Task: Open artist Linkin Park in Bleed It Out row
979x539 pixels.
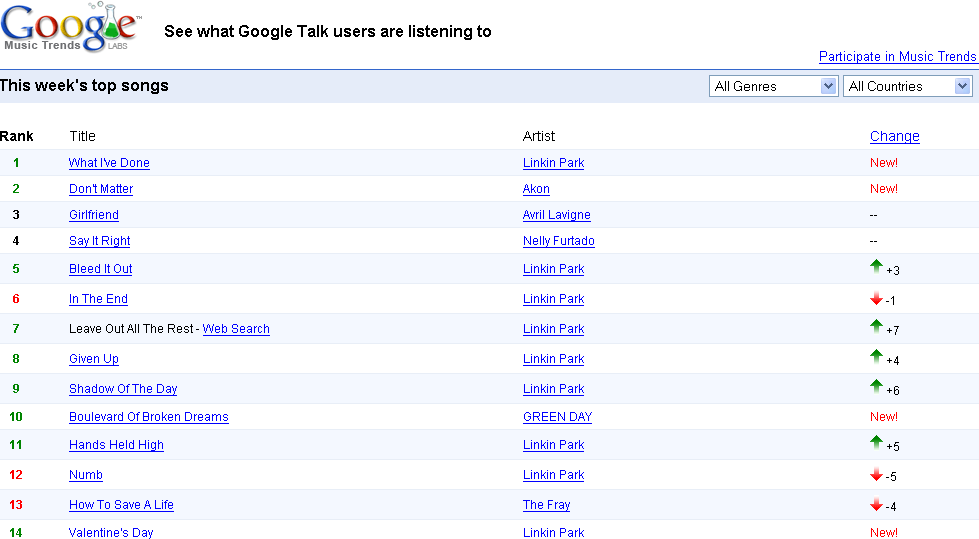Action: tap(553, 269)
